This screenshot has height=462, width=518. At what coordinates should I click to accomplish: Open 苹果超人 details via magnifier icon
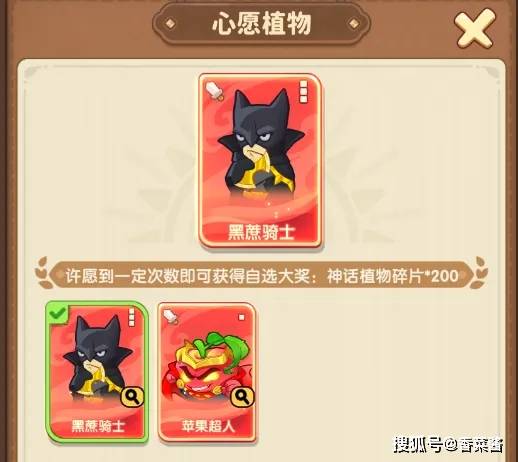point(242,397)
